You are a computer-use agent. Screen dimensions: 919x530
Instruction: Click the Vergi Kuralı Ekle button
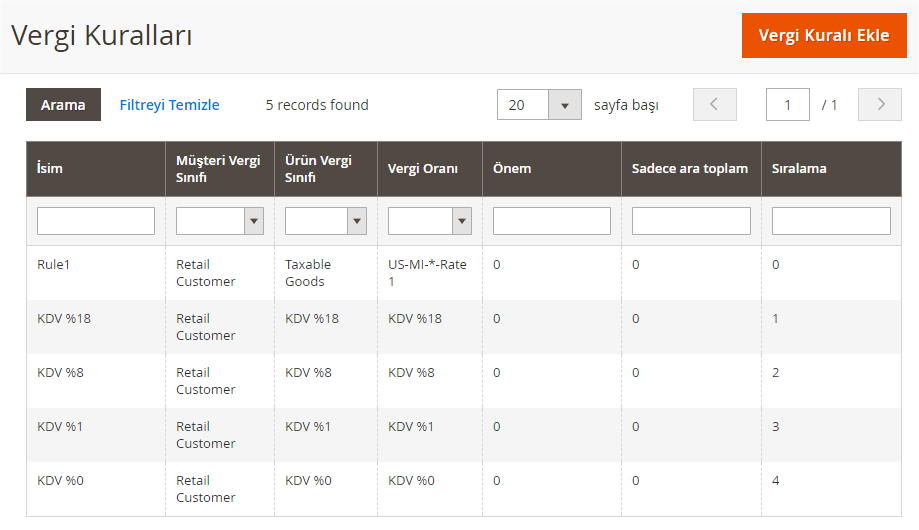pos(823,36)
